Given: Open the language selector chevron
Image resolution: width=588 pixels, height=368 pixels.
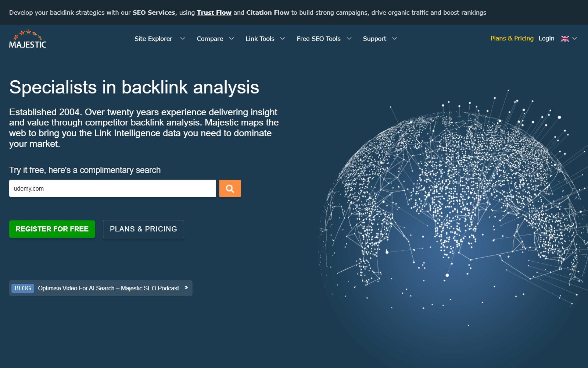Looking at the screenshot, I should 575,39.
